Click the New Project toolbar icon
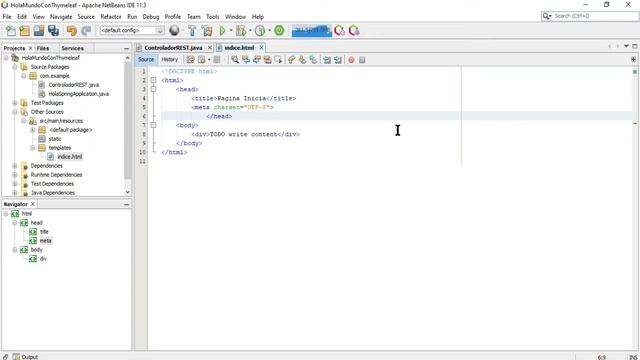The height and width of the screenshot is (360, 640). coord(24,31)
